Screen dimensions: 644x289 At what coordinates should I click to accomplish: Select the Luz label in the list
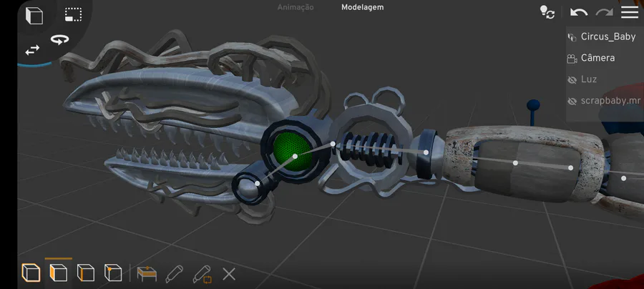pos(589,79)
